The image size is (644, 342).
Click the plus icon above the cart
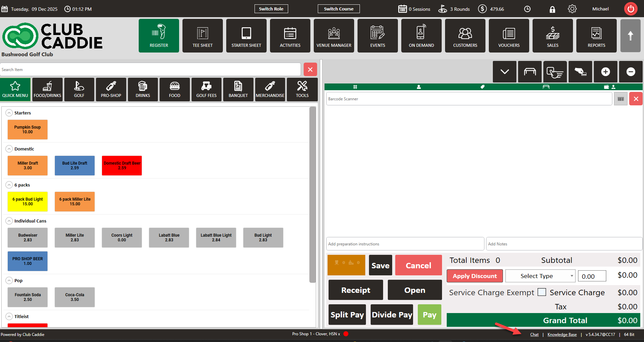[x=605, y=72]
